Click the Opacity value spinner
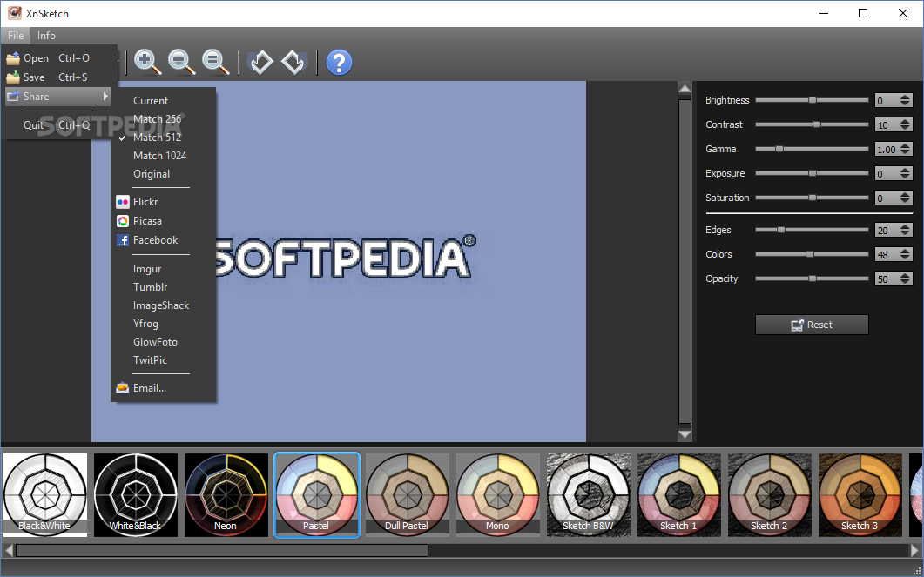 point(894,279)
